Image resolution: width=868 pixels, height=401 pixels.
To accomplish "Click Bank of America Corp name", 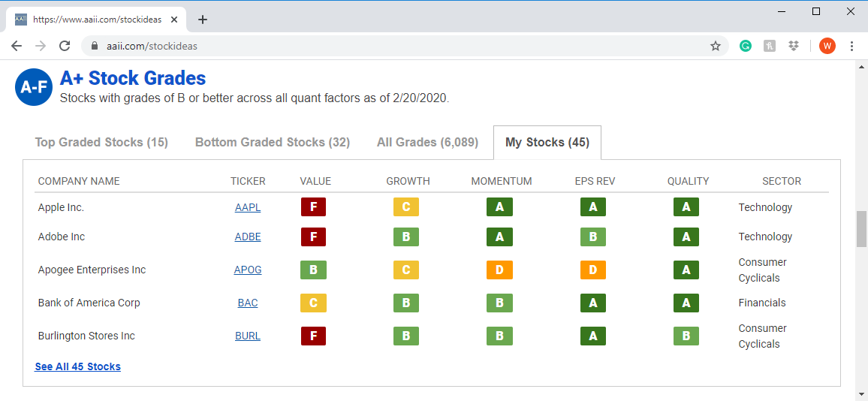I will (89, 303).
